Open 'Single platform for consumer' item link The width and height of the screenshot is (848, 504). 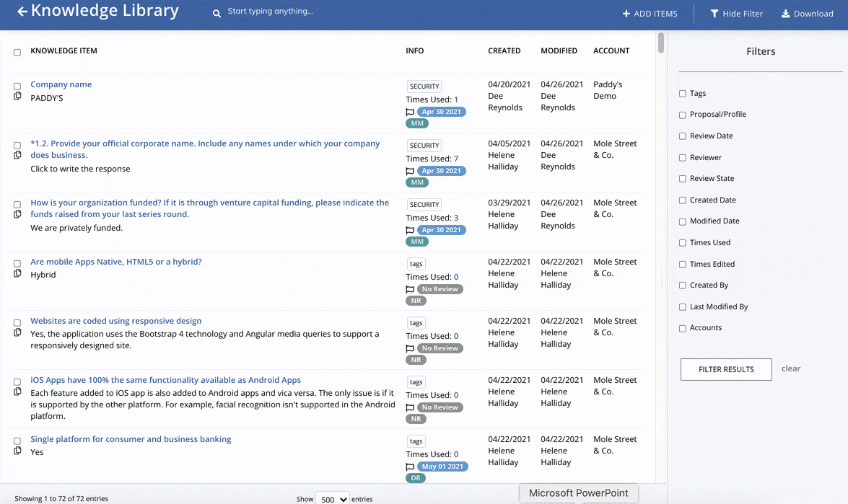131,439
